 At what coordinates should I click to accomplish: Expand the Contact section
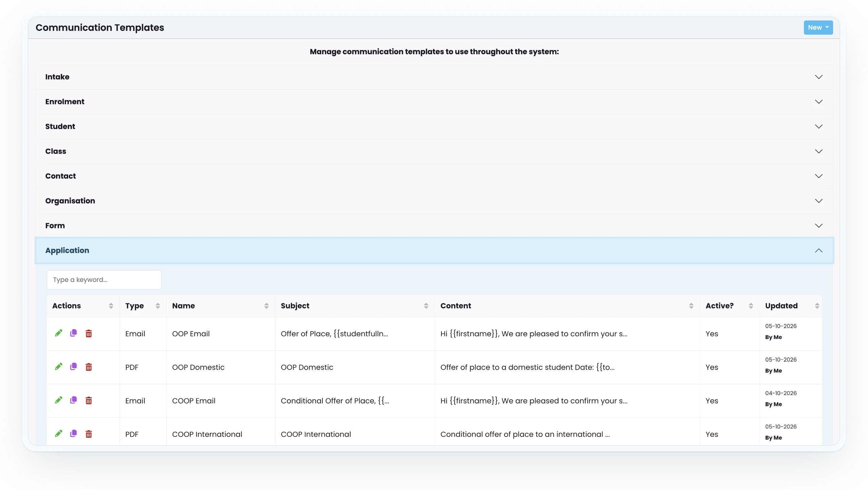[x=434, y=176]
